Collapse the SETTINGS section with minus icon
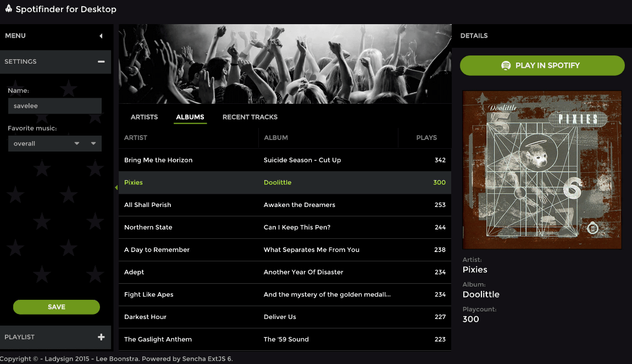The height and width of the screenshot is (364, 632). (x=101, y=61)
